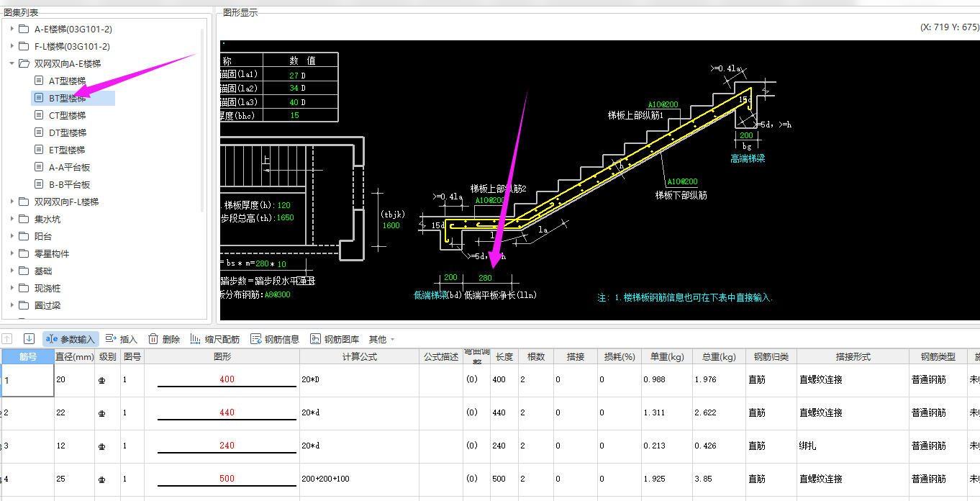Open 钢筋信息 panel
The height and width of the screenshot is (501, 980).
[x=274, y=339]
